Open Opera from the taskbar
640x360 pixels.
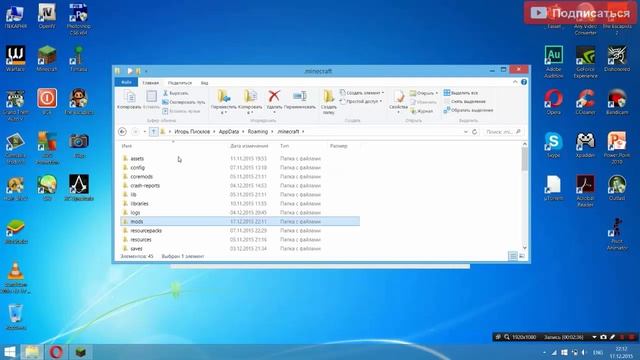pyautogui.click(x=56, y=352)
